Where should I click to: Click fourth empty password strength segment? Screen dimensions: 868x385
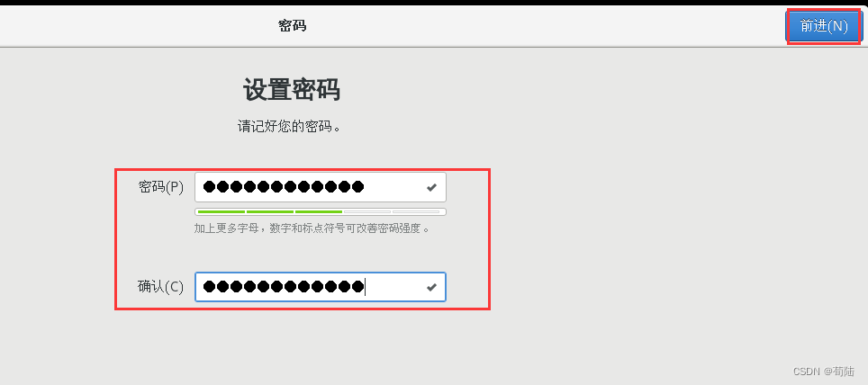(x=367, y=212)
